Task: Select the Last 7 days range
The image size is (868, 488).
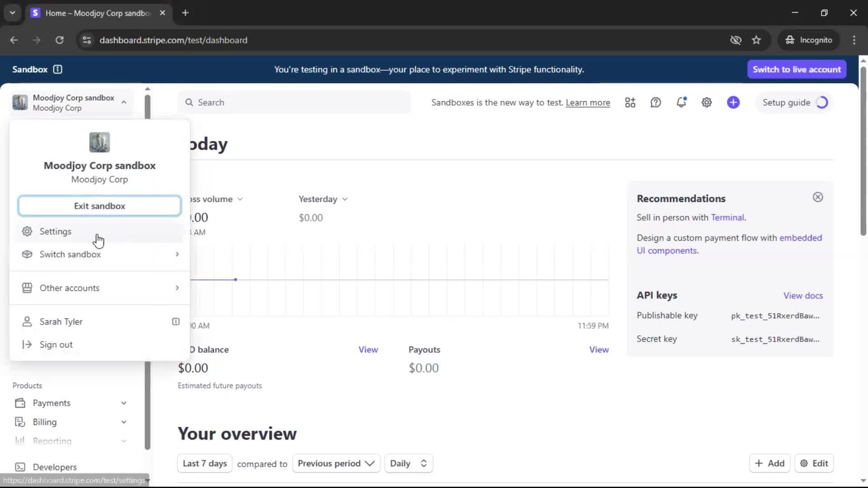Action: [x=205, y=464]
